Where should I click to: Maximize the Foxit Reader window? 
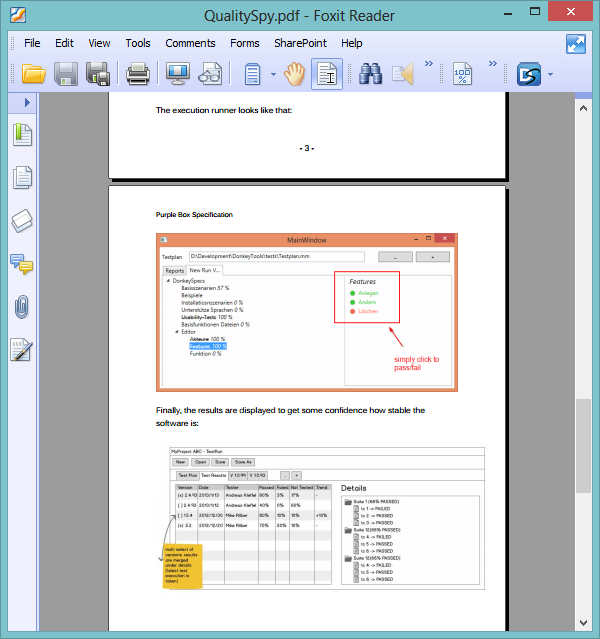coord(535,11)
